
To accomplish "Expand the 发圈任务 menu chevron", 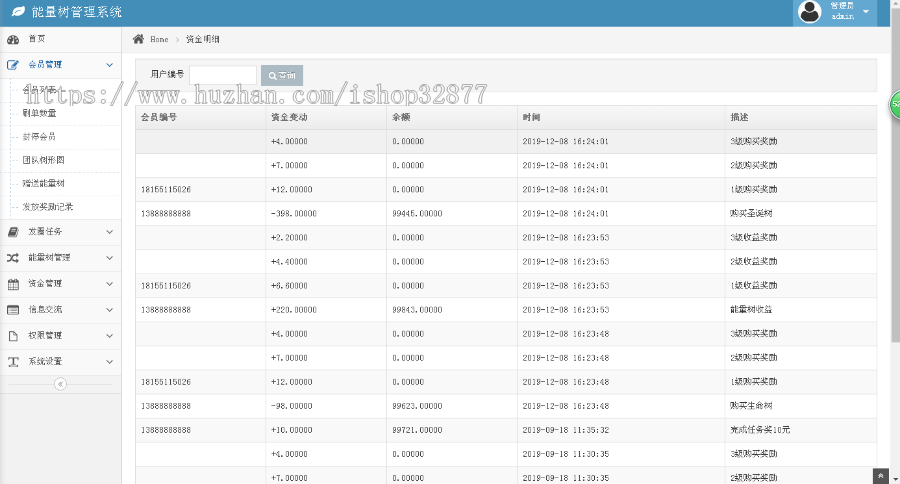I will point(109,232).
